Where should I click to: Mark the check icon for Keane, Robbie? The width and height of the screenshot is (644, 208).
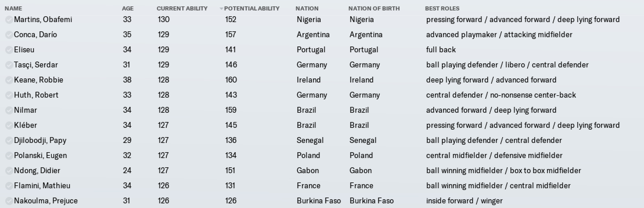click(x=9, y=80)
